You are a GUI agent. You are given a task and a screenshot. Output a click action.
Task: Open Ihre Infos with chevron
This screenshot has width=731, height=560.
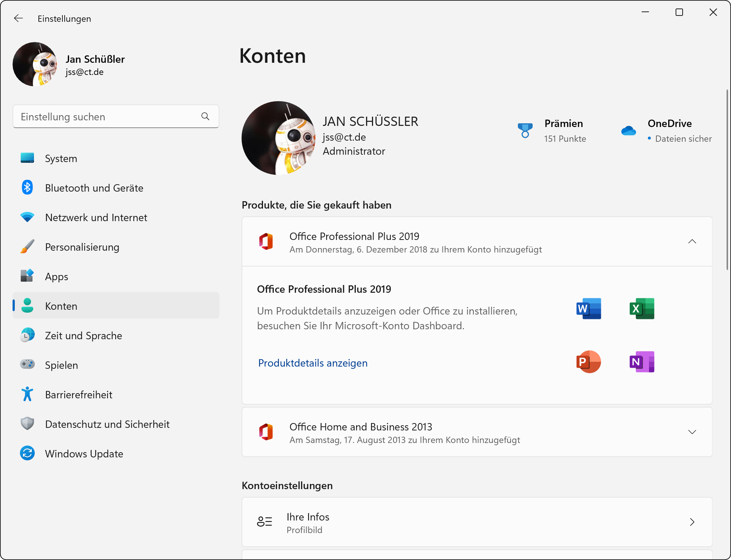click(x=692, y=522)
